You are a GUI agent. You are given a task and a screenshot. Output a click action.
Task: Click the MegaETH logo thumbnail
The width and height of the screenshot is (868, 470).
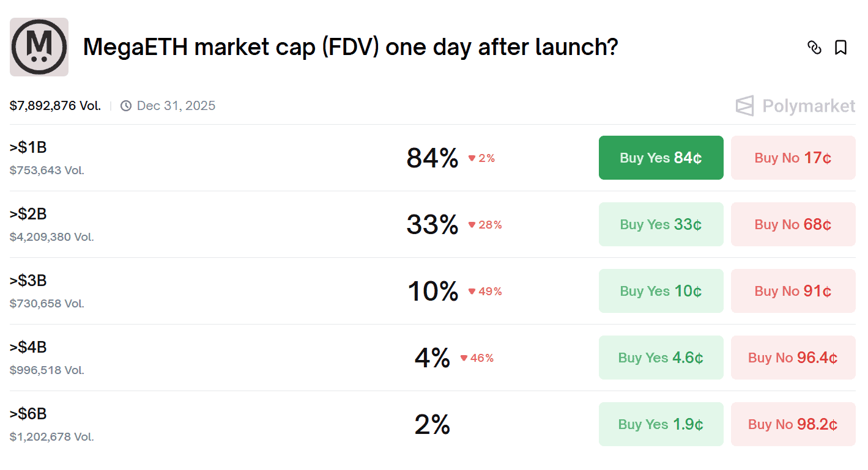pos(39,47)
